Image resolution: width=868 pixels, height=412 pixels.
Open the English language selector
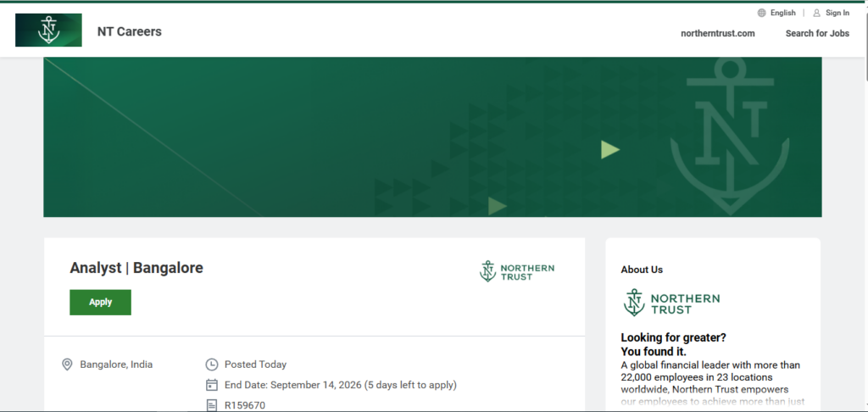[782, 13]
